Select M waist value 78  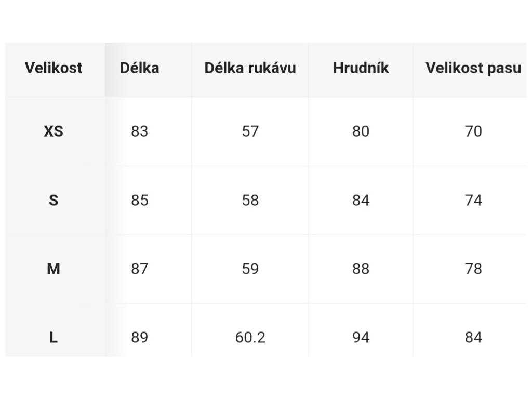click(473, 269)
